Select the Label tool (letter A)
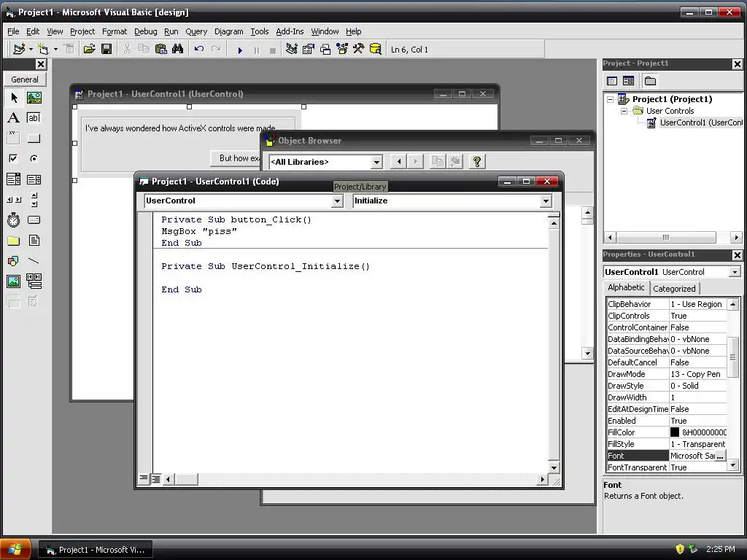 coord(14,118)
